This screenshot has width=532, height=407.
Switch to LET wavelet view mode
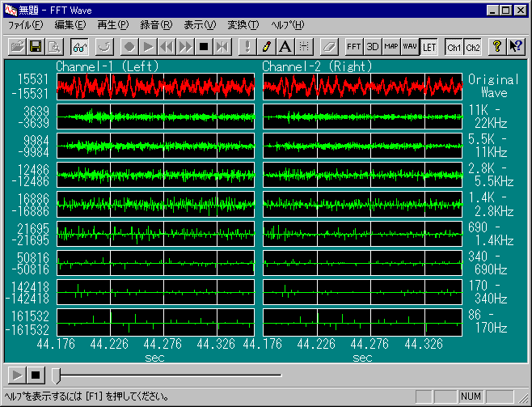429,47
